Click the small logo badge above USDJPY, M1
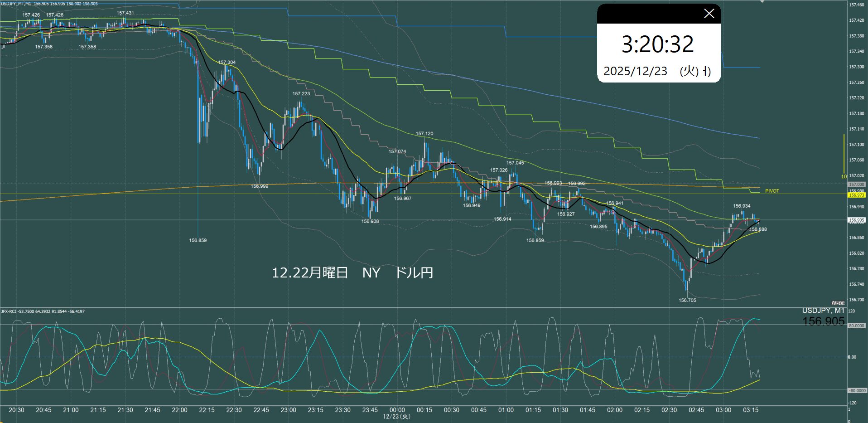Viewport: 868px width, 423px height. 838,303
